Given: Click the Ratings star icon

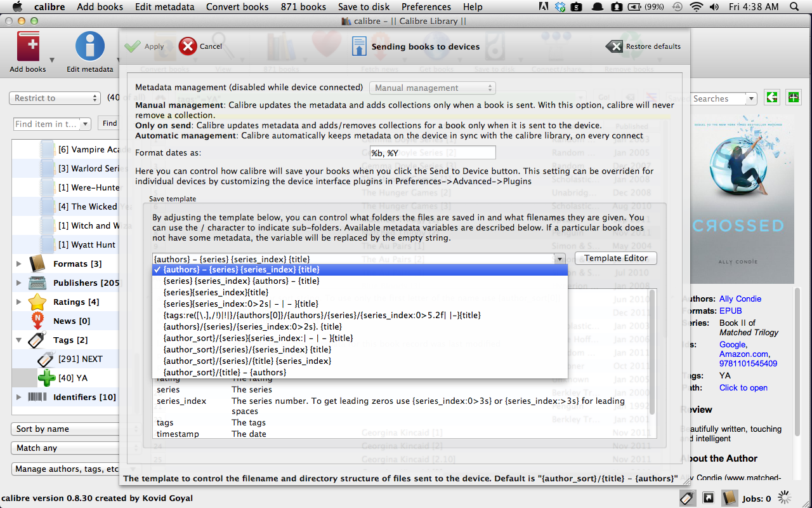Looking at the screenshot, I should [x=38, y=302].
